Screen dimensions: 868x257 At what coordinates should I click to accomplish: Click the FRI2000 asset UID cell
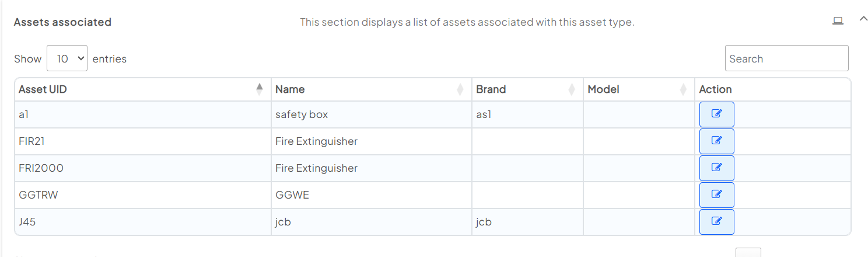click(41, 168)
